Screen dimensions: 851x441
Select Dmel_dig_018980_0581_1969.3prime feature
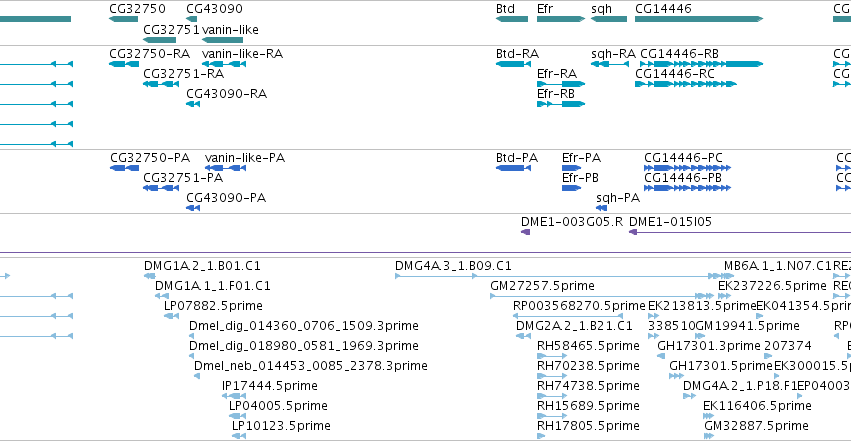pos(192,356)
